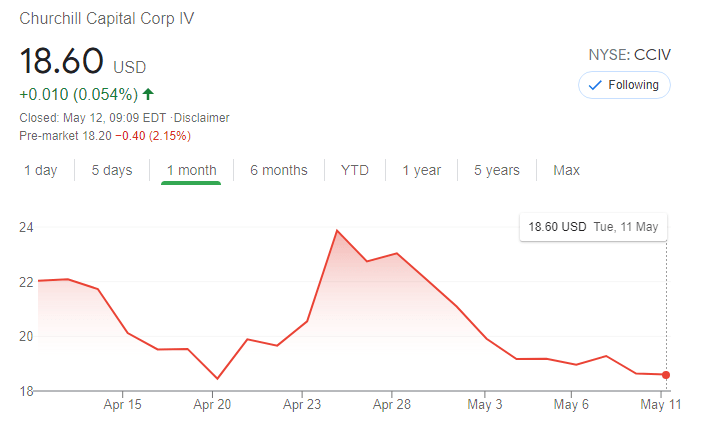Click the Apr 20 x-axis date label
The height and width of the screenshot is (425, 709).
tap(213, 405)
